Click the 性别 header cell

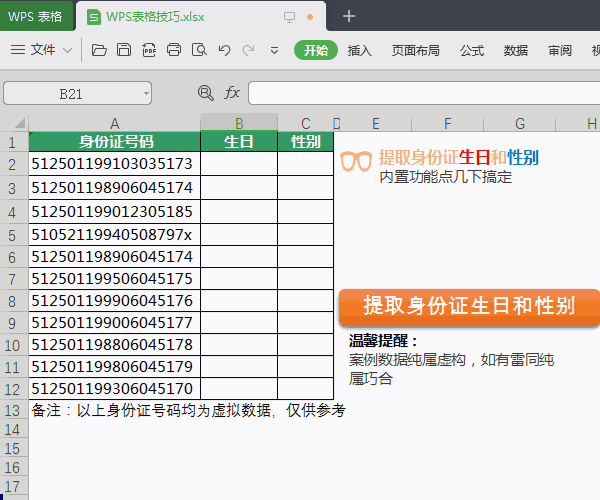(x=305, y=142)
